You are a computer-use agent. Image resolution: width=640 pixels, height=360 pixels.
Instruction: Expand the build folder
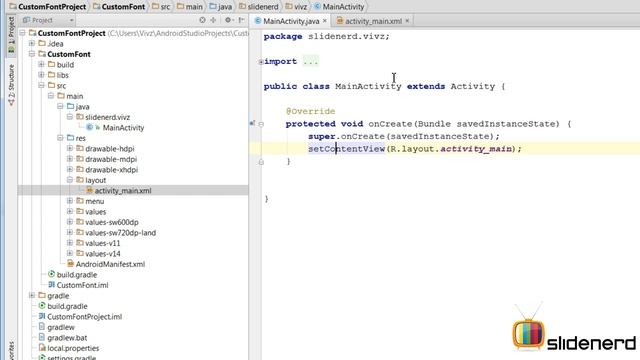click(41, 64)
